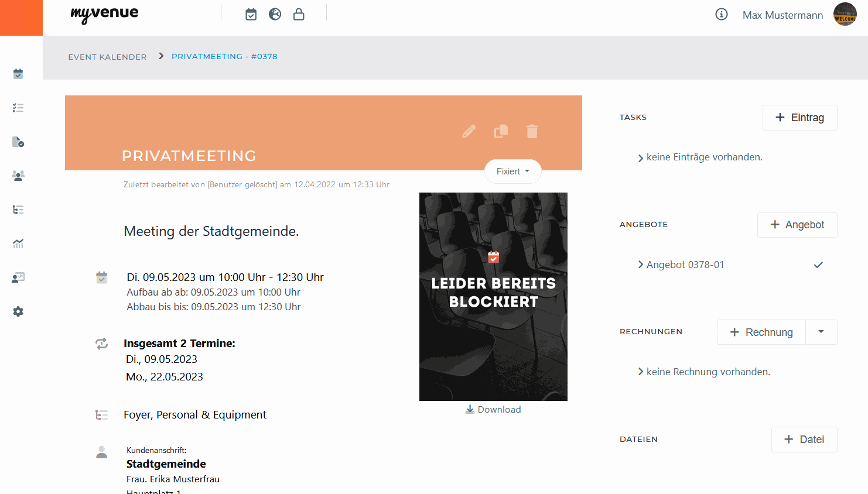Viewport: 868px width, 494px height.
Task: Add a file with Datei button
Action: pyautogui.click(x=804, y=440)
